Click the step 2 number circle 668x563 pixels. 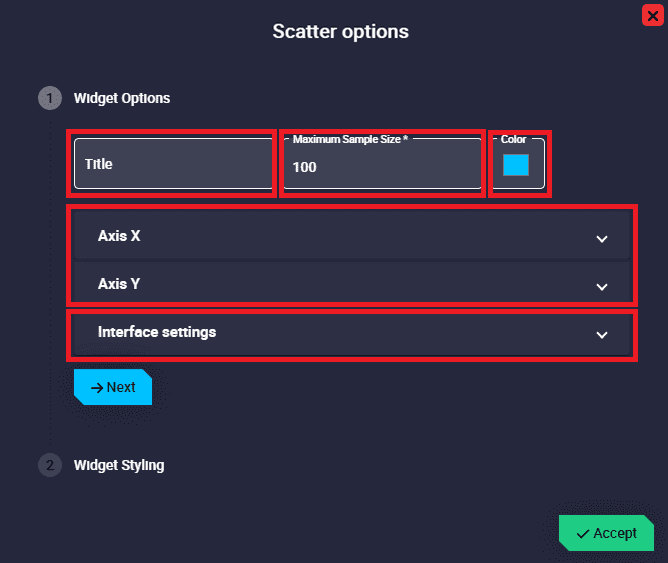coord(49,465)
